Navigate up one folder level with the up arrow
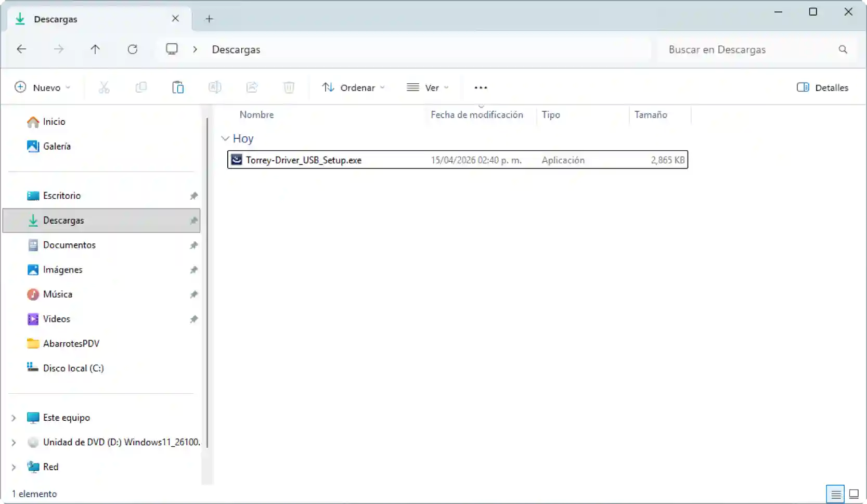The width and height of the screenshot is (867, 504). click(x=96, y=49)
